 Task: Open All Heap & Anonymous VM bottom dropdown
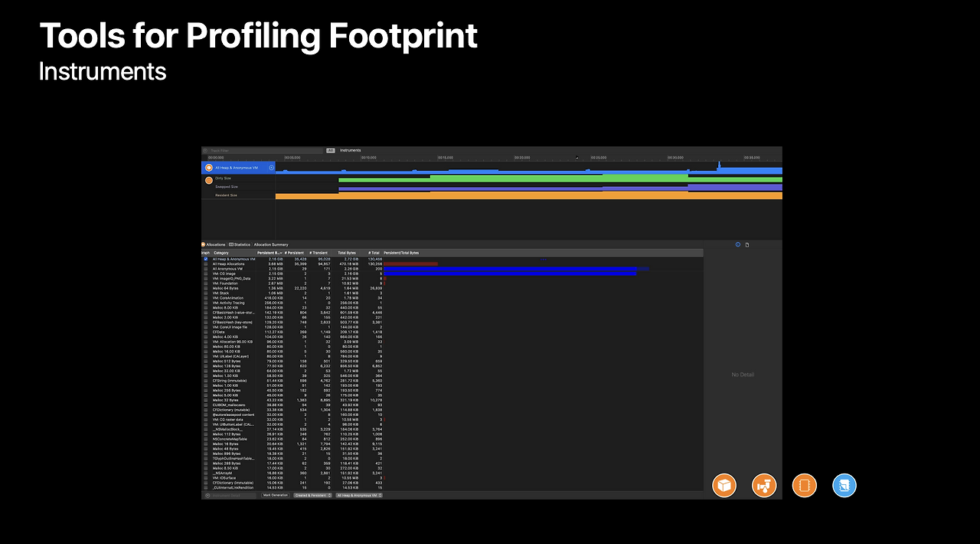[x=359, y=495]
